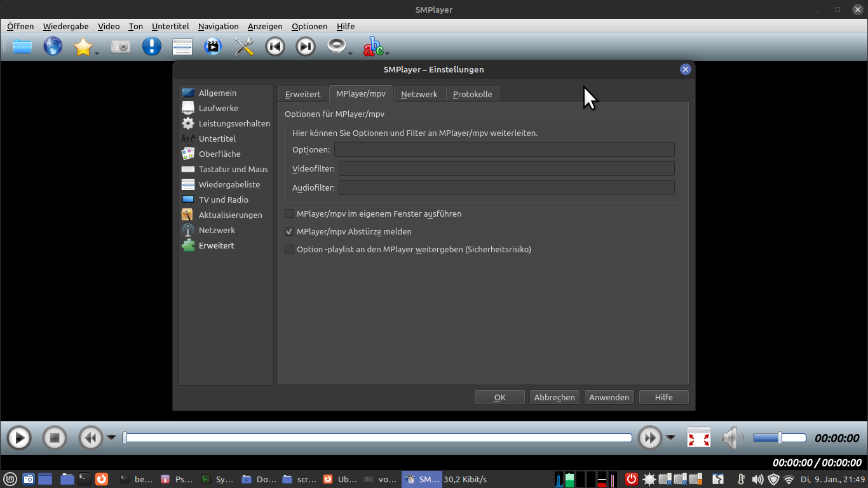Viewport: 868px width, 488px height.
Task: Click the yellow star favorites icon
Action: click(x=83, y=46)
